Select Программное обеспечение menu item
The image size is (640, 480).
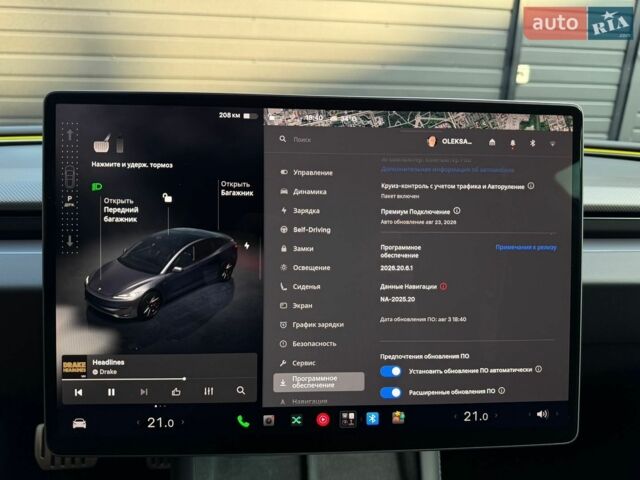tap(319, 382)
